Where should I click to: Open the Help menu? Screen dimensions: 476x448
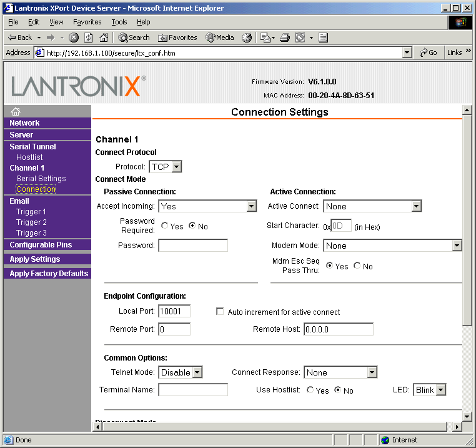143,22
